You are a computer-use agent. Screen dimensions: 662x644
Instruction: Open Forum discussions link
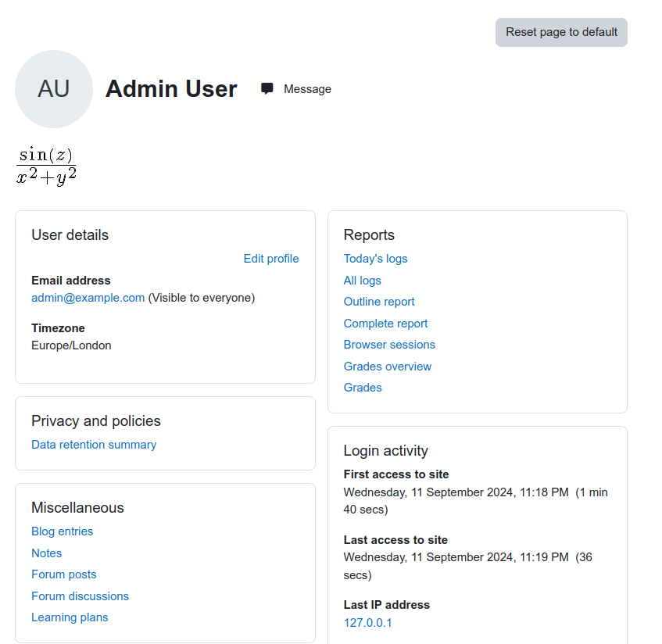point(80,596)
